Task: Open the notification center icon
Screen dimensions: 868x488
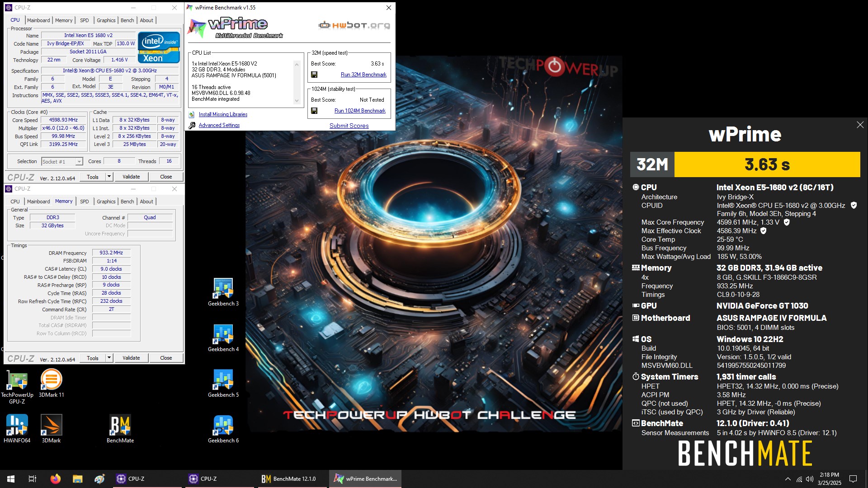Action: tap(853, 479)
